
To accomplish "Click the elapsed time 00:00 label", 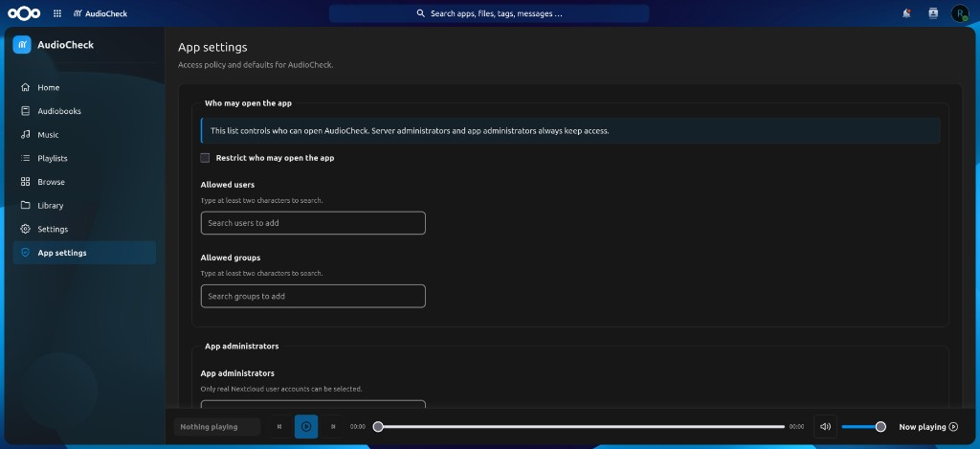I will pyautogui.click(x=358, y=427).
